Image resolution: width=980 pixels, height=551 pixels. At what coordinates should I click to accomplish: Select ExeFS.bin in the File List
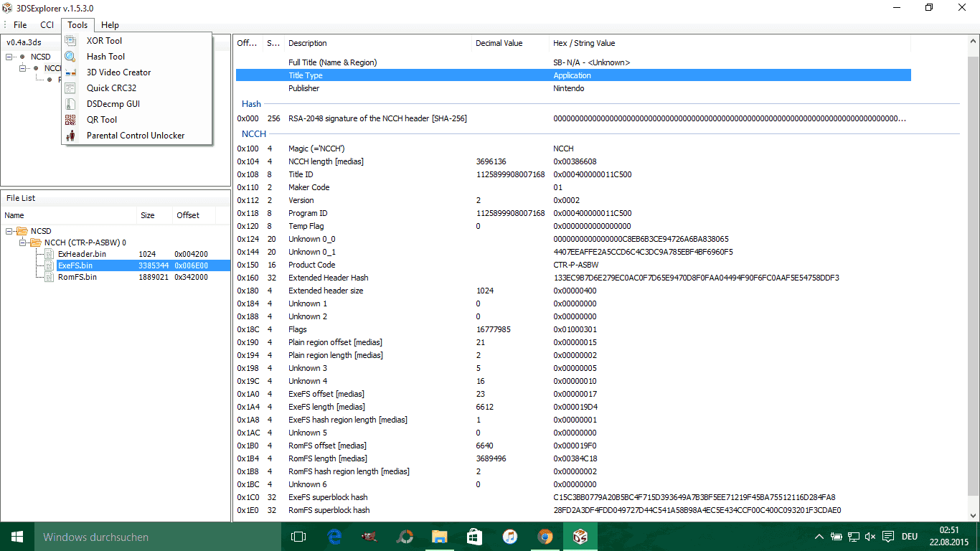(x=75, y=265)
